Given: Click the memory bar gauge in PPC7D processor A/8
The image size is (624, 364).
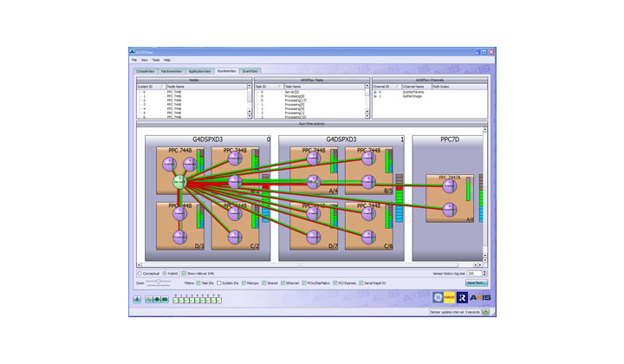Looking at the screenshot, I should (468, 189).
